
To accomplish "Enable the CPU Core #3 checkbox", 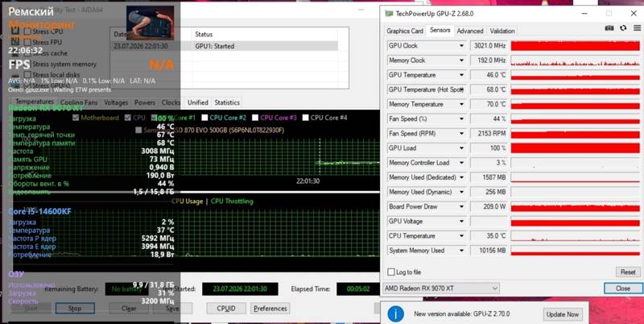I will pos(255,118).
